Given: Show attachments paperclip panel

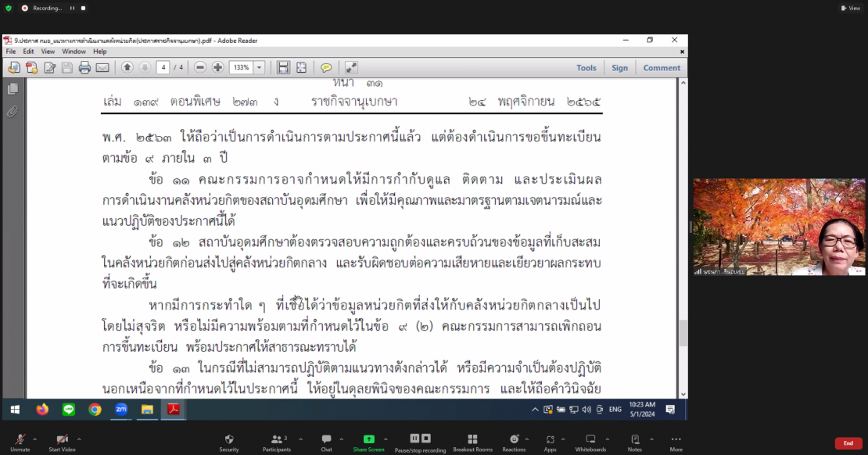Looking at the screenshot, I should [x=13, y=112].
